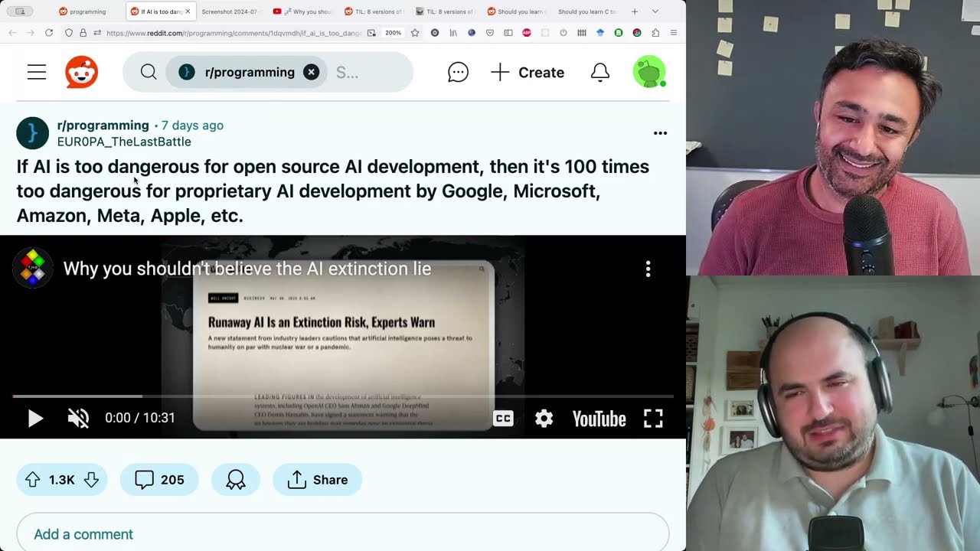Watch on YouTube logo link
Viewport: 980px width, 551px height.
[599, 419]
